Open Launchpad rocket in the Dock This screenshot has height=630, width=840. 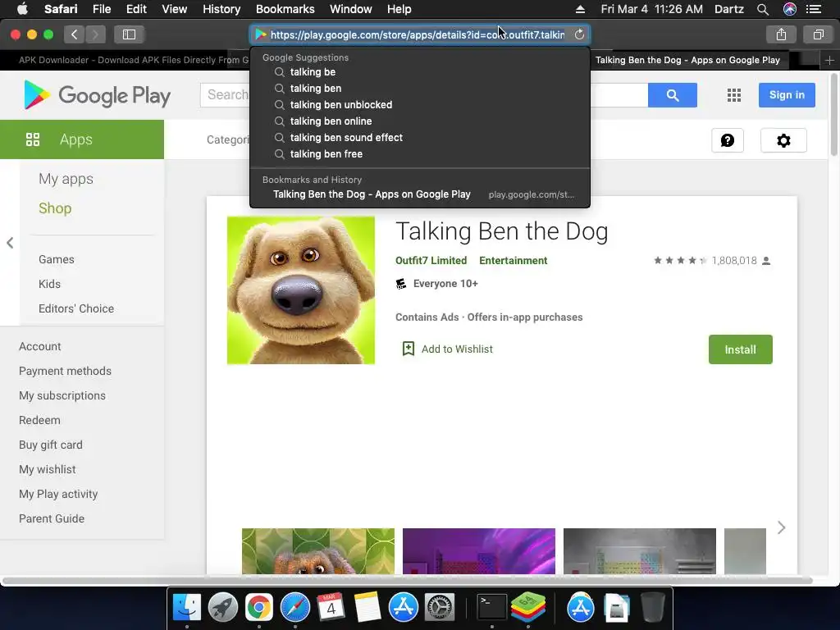click(222, 608)
